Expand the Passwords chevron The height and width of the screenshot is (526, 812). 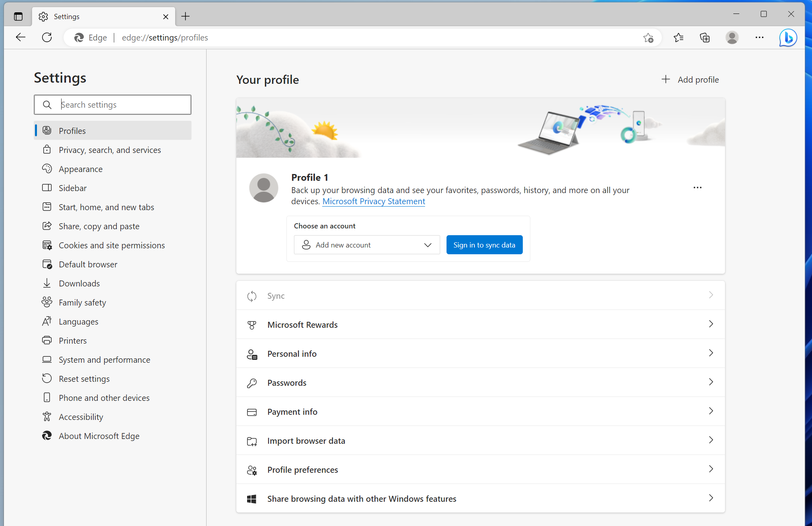pyautogui.click(x=711, y=382)
